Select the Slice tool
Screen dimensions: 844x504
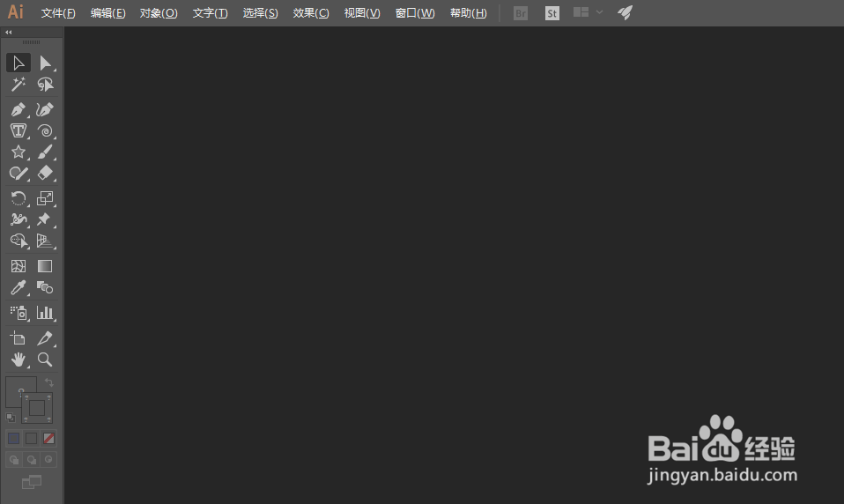point(45,338)
